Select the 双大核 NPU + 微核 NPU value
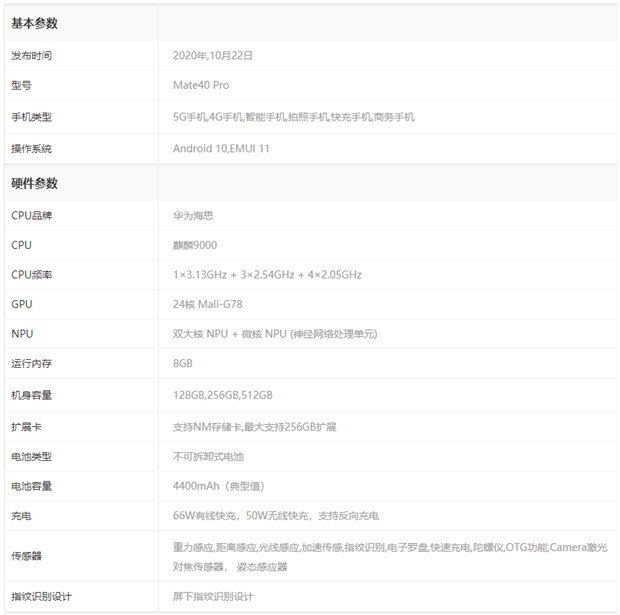This screenshot has width=620, height=615. point(275,334)
